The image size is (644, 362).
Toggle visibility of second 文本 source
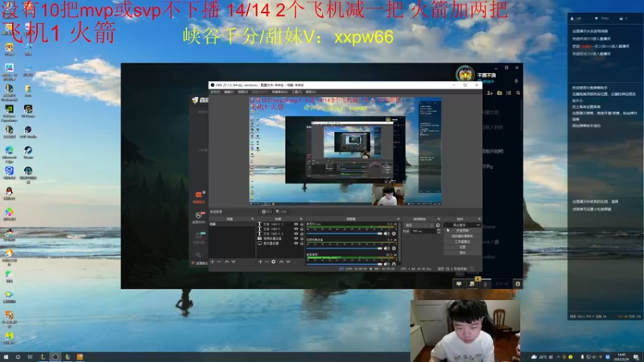tap(295, 229)
